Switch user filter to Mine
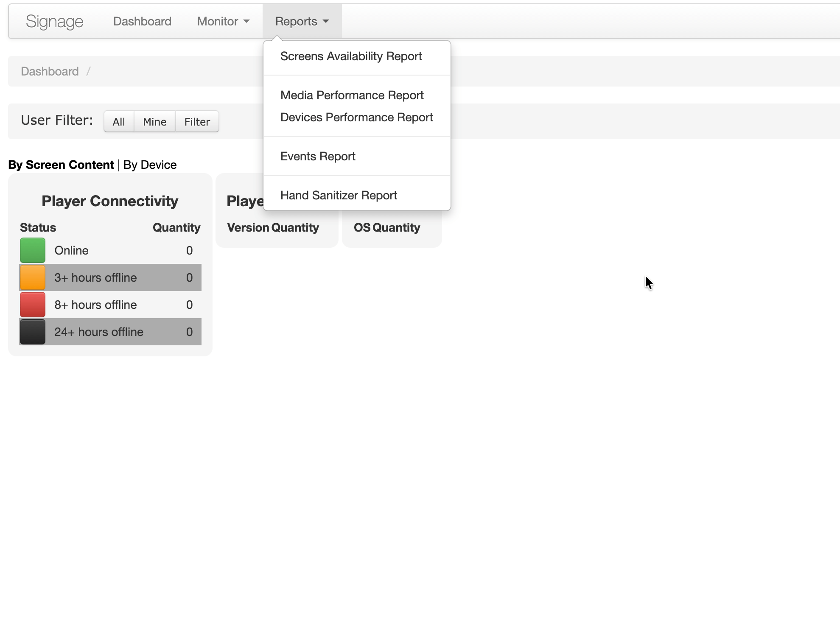The image size is (840, 627). pos(154,121)
